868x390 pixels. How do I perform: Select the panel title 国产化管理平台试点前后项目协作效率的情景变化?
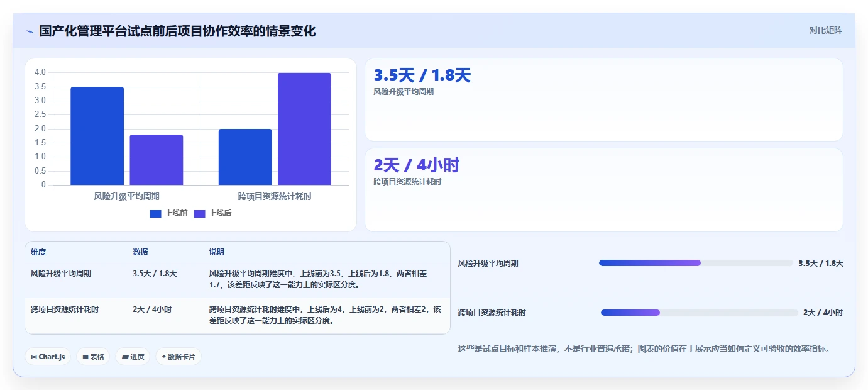(177, 31)
